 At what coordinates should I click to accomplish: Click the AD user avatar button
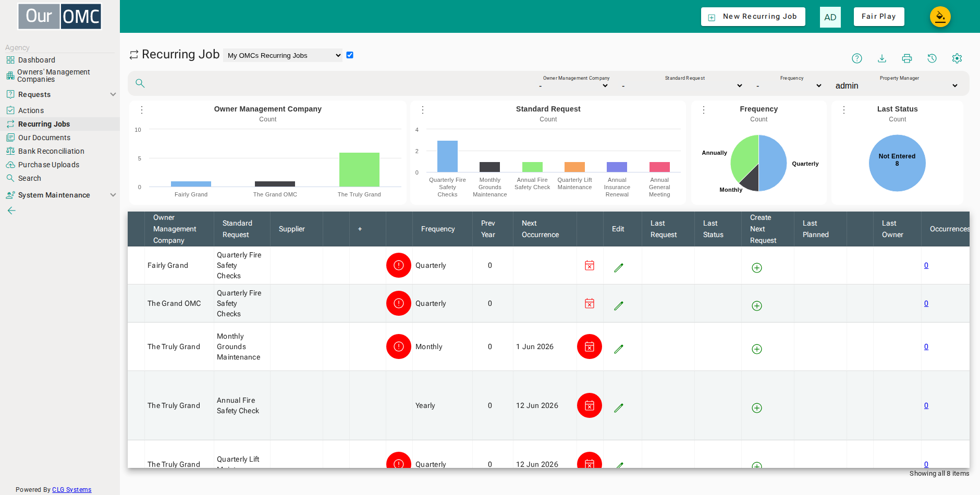click(x=830, y=17)
